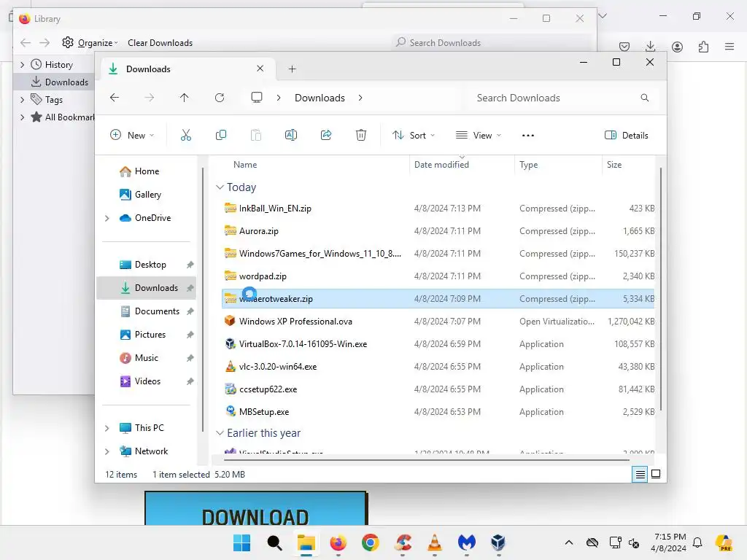The height and width of the screenshot is (560, 747).
Task: Open the View dropdown
Action: 479,135
